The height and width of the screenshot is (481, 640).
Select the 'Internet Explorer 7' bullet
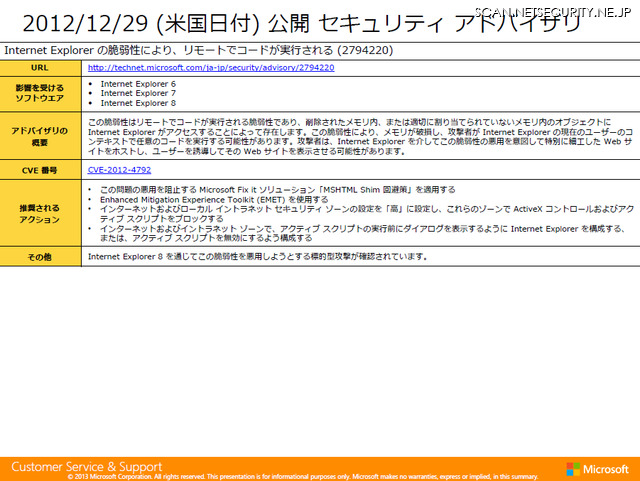tap(138, 93)
